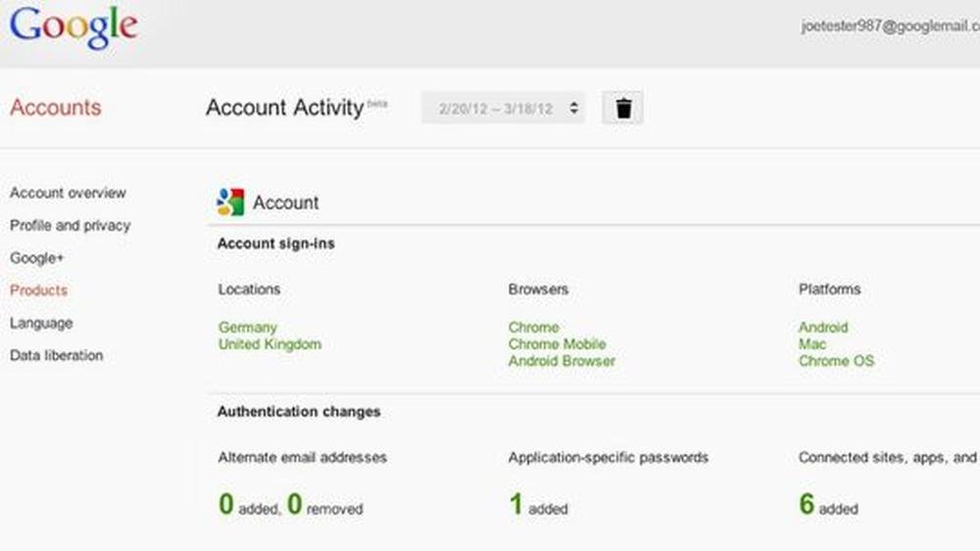980x551 pixels.
Task: Open Account overview in sidebar
Action: click(x=68, y=192)
